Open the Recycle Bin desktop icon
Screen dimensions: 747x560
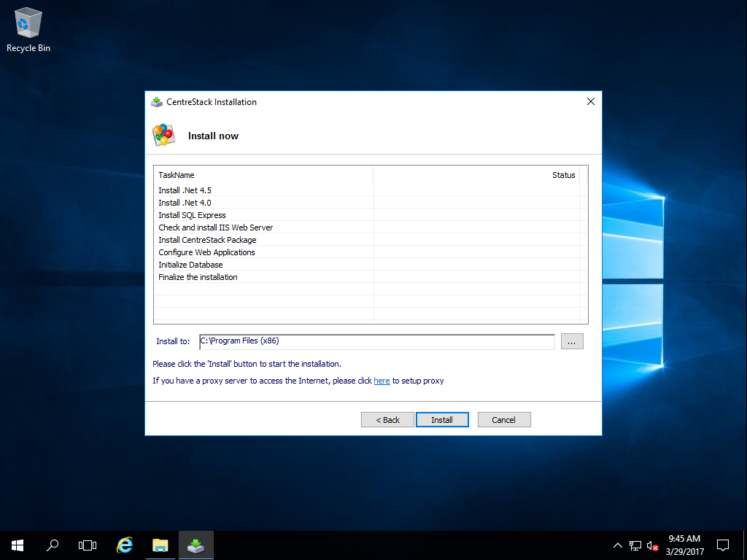pos(28,30)
